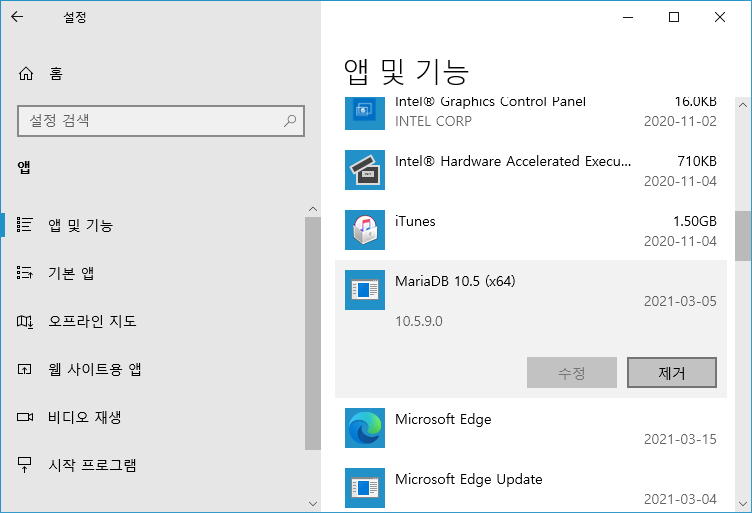
Task: Click the 수정 (Modify) button
Action: [572, 373]
